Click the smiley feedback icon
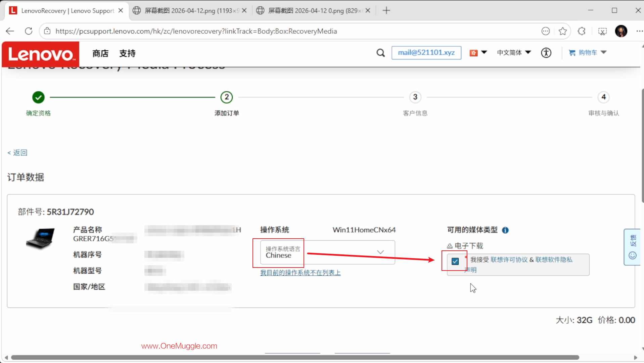 [633, 256]
